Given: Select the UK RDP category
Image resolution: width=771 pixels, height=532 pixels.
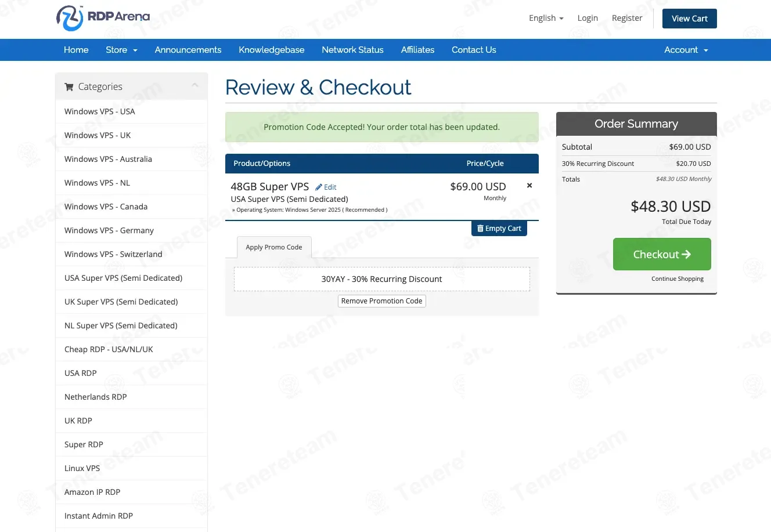Looking at the screenshot, I should (131, 421).
